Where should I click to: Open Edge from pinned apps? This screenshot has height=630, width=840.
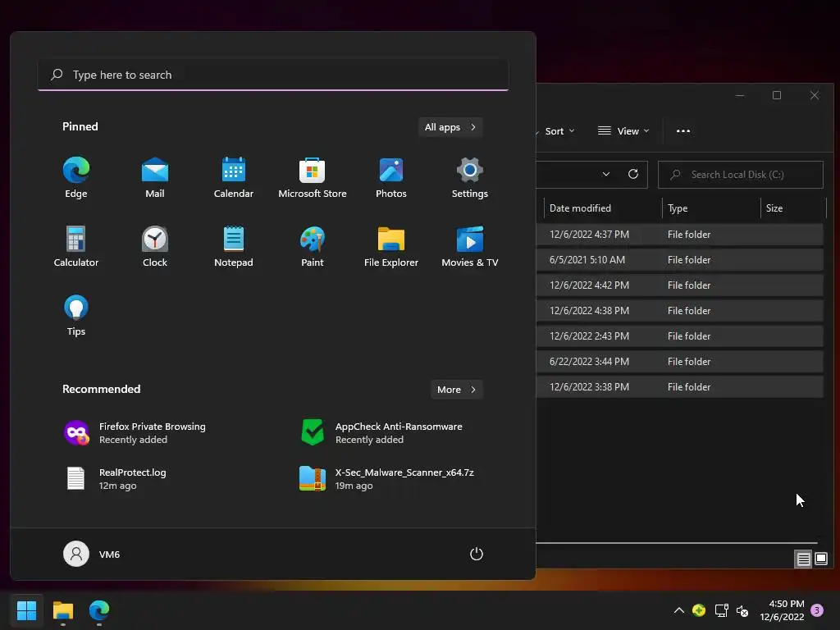[76, 178]
